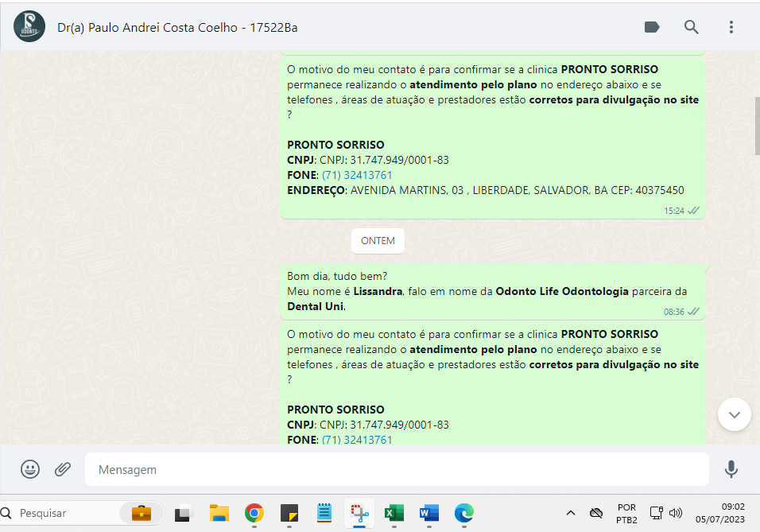Open the emoji picker
This screenshot has height=532, width=760.
pyautogui.click(x=30, y=469)
